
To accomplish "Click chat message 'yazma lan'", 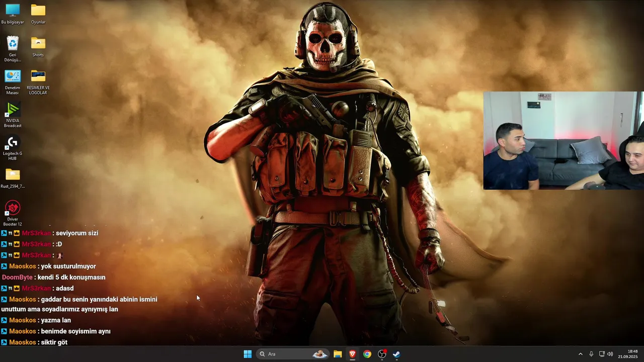I will 56,320.
